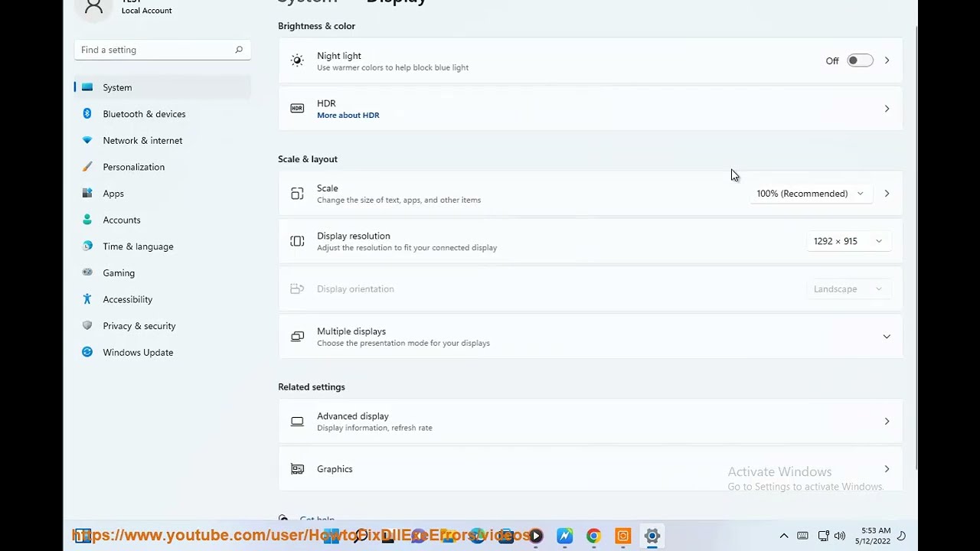Click the Scale row icon
The image size is (980, 551).
pos(297,194)
